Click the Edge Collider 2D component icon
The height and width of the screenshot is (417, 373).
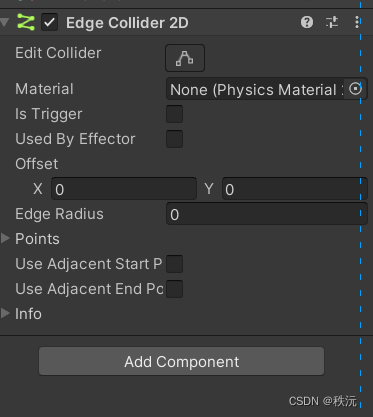pyautogui.click(x=26, y=22)
